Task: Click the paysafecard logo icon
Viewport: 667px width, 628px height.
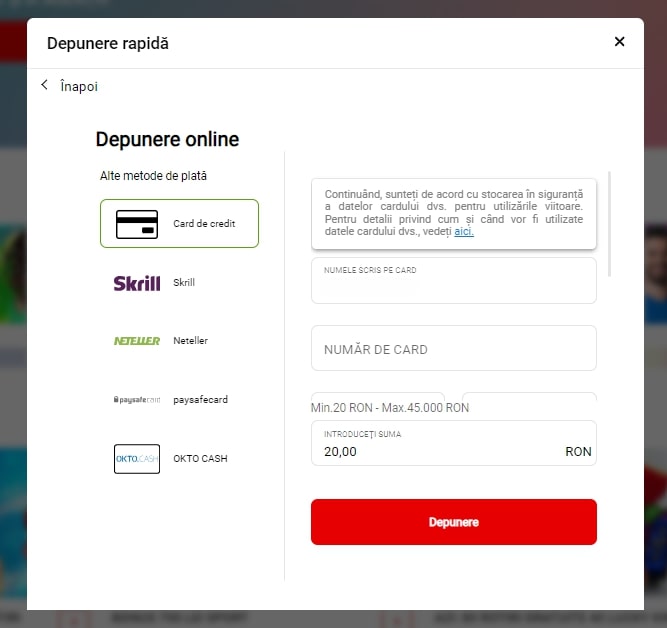Action: click(x=137, y=400)
